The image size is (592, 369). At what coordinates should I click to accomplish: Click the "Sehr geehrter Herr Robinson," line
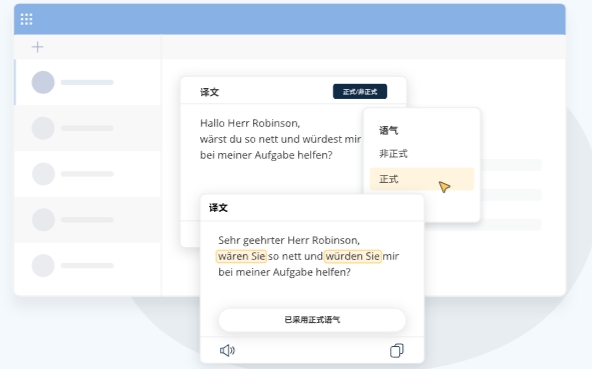coord(289,240)
